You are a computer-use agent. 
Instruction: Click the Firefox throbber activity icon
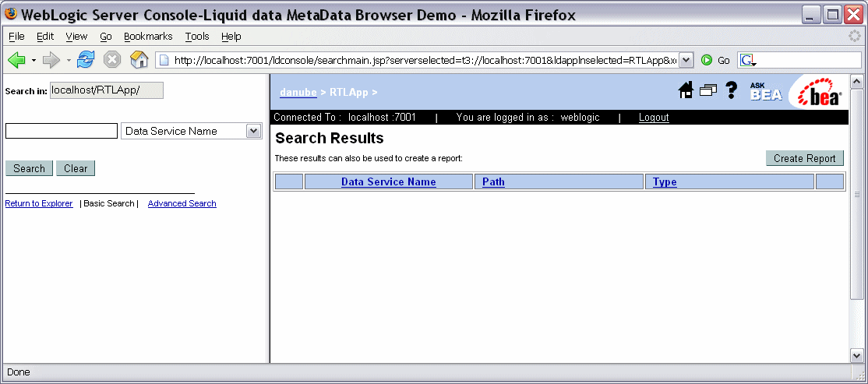(856, 37)
